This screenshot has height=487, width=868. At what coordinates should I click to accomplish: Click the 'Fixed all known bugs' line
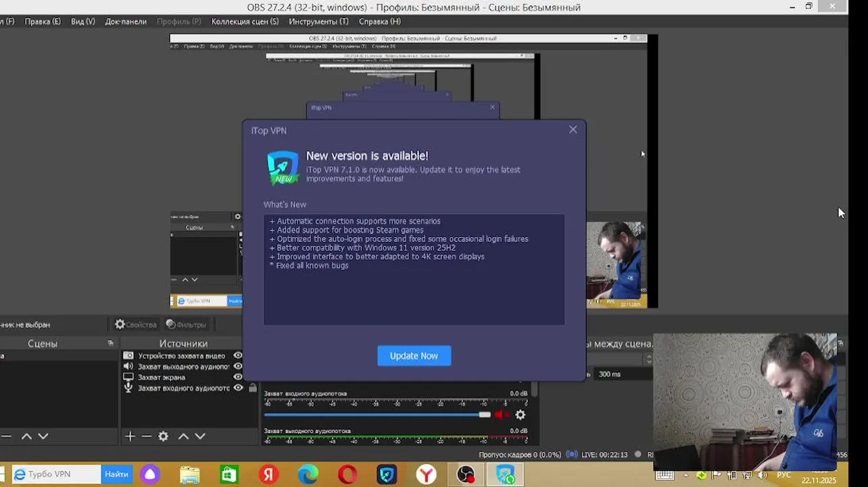click(x=309, y=265)
